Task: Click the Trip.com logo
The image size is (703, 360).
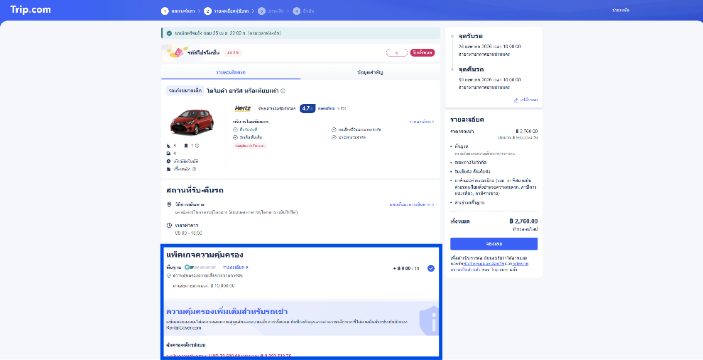Action: 30,10
